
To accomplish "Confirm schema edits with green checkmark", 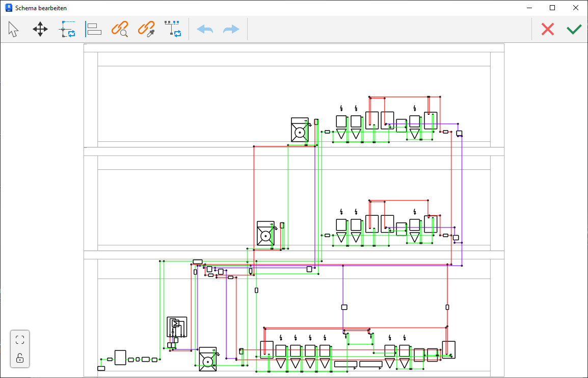I will click(574, 29).
